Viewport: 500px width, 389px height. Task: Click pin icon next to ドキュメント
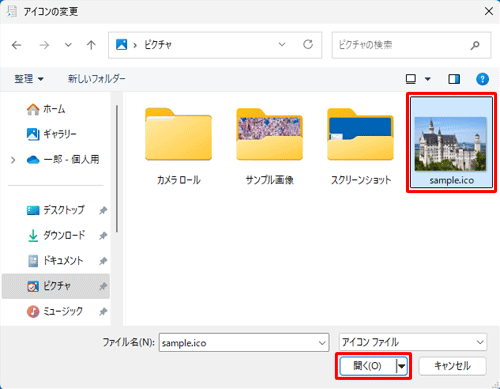(x=103, y=261)
